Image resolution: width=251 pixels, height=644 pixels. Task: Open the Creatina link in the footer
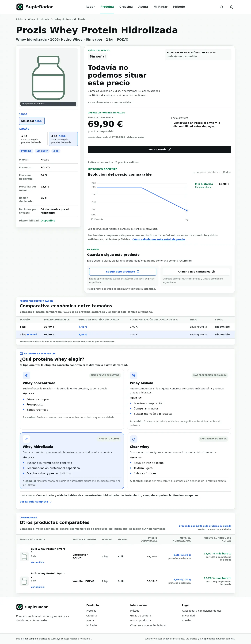click(92, 615)
